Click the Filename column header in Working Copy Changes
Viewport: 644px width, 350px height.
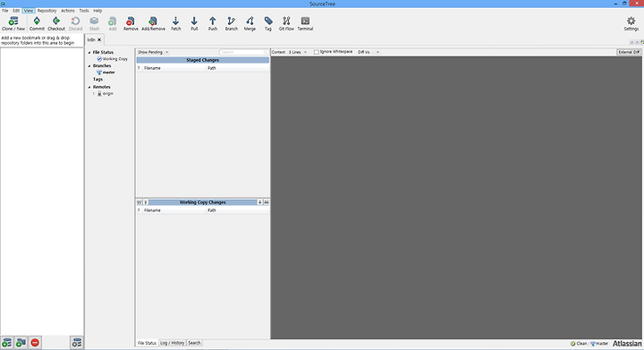click(174, 210)
